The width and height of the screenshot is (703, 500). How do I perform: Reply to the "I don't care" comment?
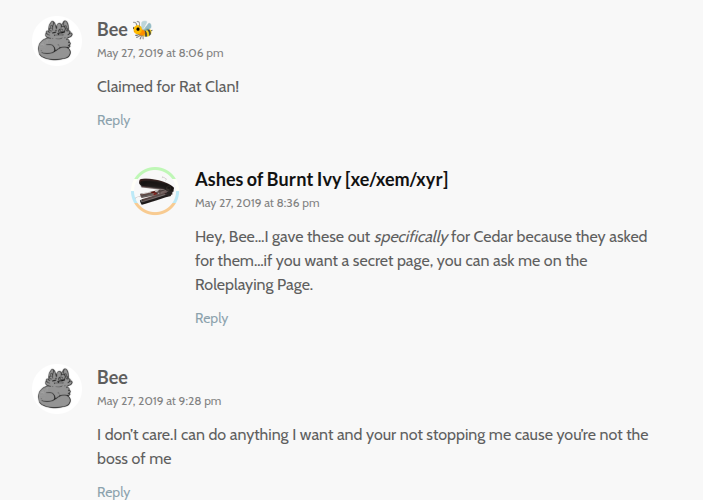(x=113, y=491)
